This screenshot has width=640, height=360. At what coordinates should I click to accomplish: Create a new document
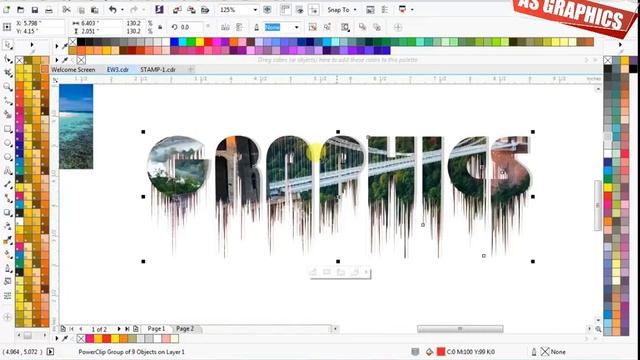point(7,9)
